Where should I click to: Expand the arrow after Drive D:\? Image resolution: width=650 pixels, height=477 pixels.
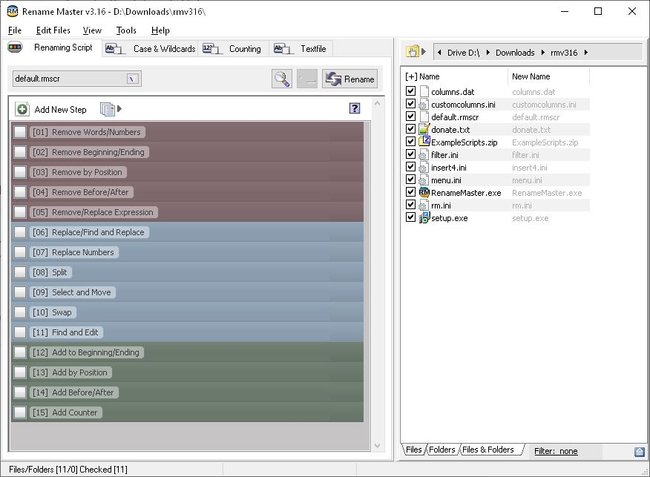488,53
